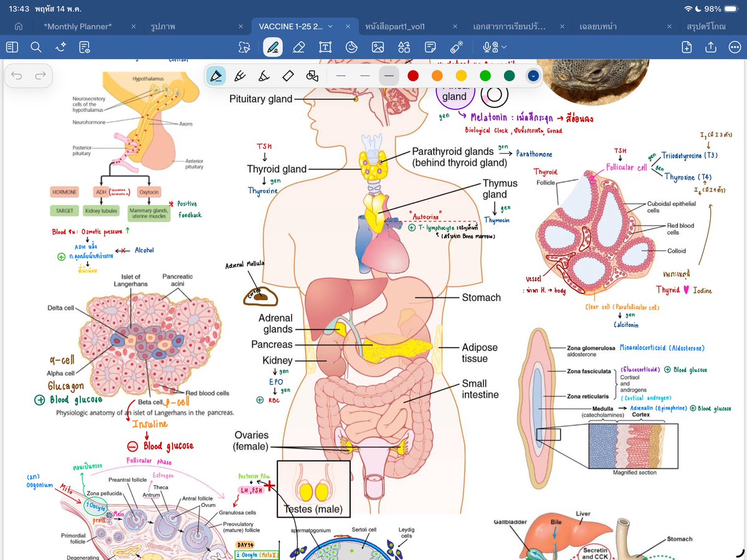Viewport: 747px width, 560px height.
Task: Select the Laser pointer tool
Action: (x=457, y=47)
